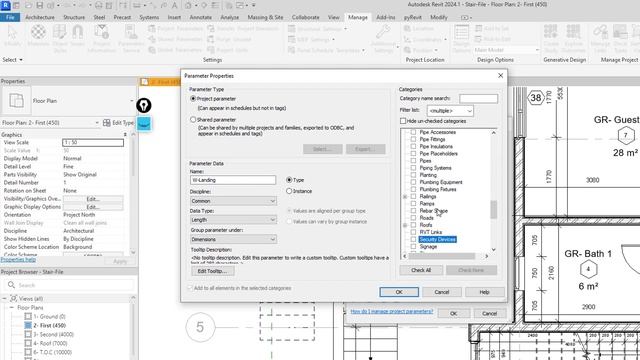This screenshot has width=640, height=360.
Task: Click OK in Parameter Properties dialog
Action: 399,292
